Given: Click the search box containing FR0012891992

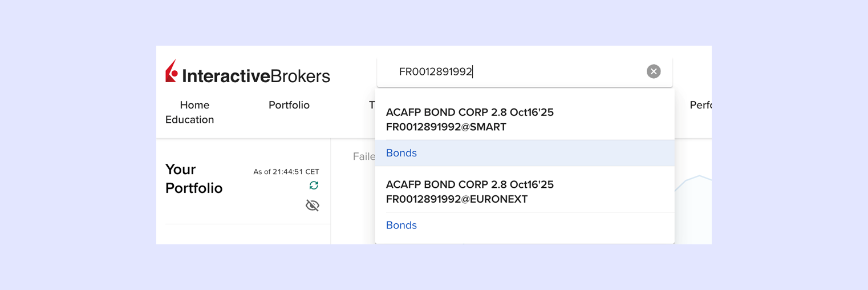Looking at the screenshot, I should point(513,72).
